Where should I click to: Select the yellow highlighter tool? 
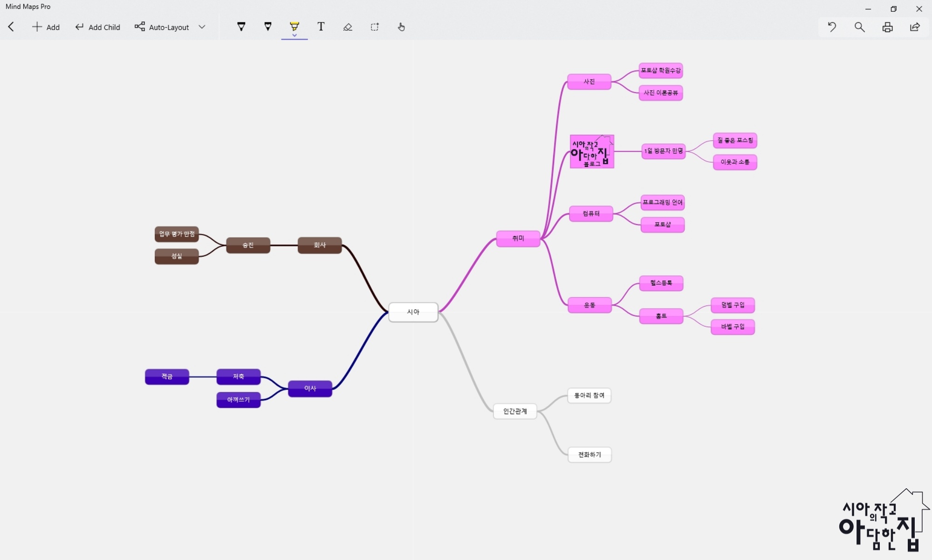(294, 26)
